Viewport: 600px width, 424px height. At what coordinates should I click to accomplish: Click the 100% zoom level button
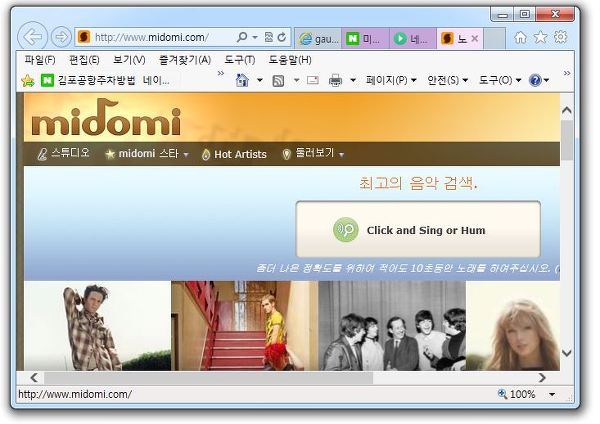coord(517,394)
